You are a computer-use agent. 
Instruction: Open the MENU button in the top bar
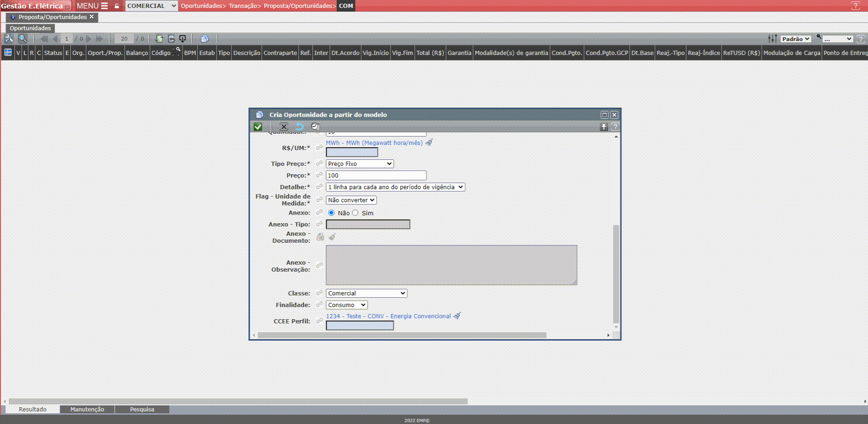point(92,6)
